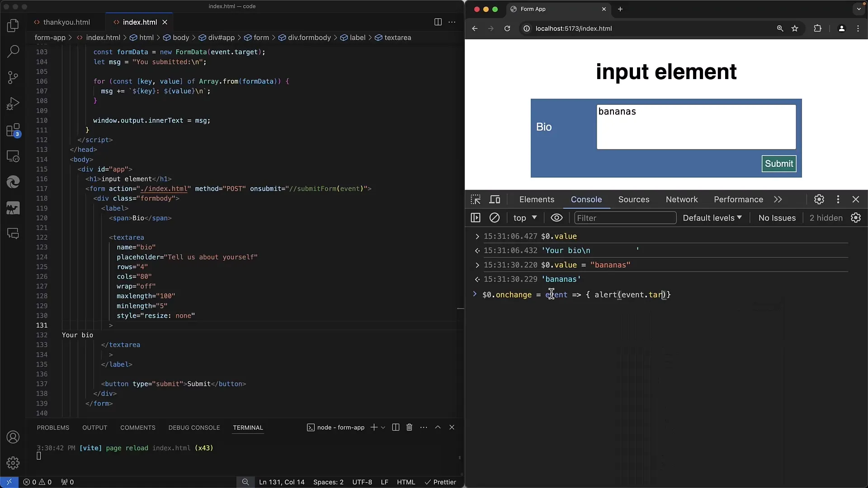This screenshot has width=868, height=488.
Task: Bookmark this page with the star icon
Action: [x=795, y=28]
